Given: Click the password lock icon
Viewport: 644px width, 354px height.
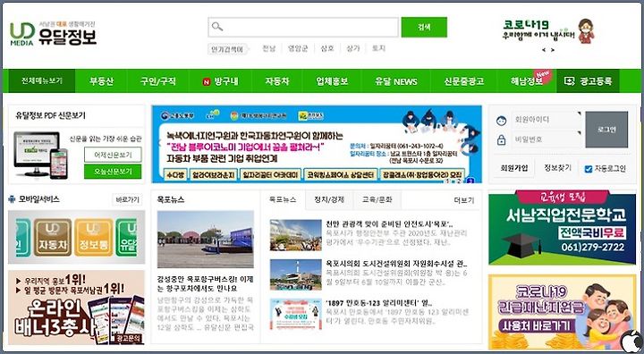Looking at the screenshot, I should (501, 140).
